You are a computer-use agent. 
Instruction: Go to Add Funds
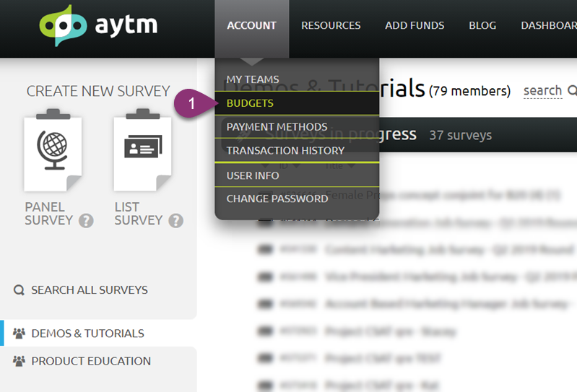coord(415,25)
